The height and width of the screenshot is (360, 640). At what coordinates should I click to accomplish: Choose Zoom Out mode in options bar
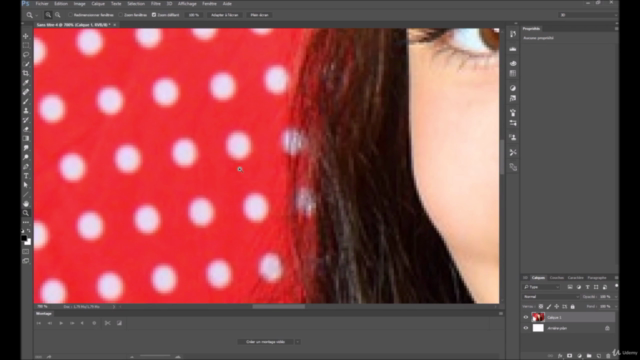pos(58,15)
